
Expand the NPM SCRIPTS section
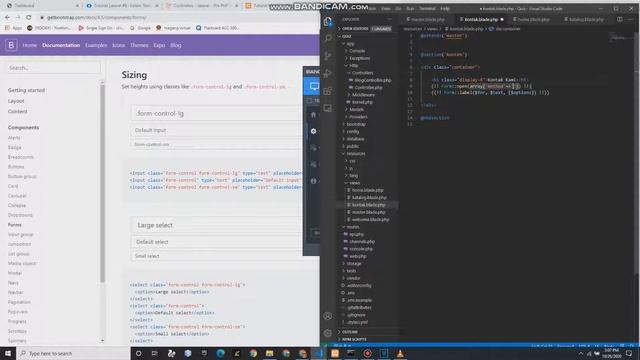[353, 339]
